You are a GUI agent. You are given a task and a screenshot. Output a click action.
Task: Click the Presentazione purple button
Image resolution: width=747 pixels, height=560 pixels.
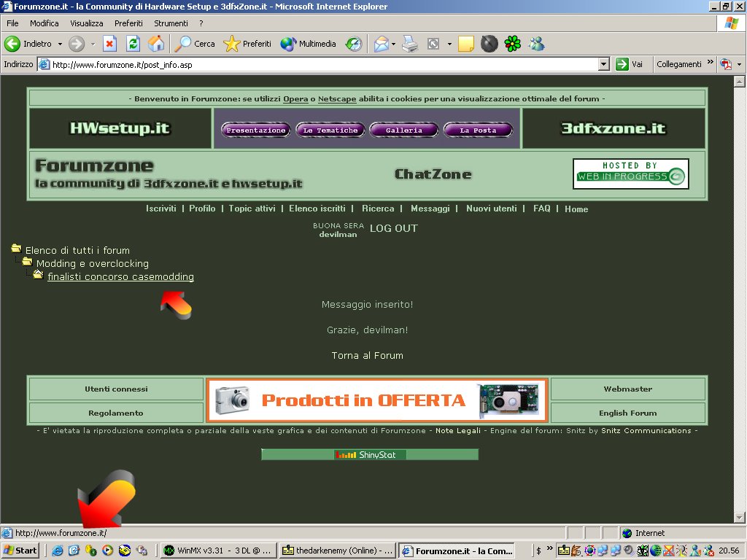point(256,130)
